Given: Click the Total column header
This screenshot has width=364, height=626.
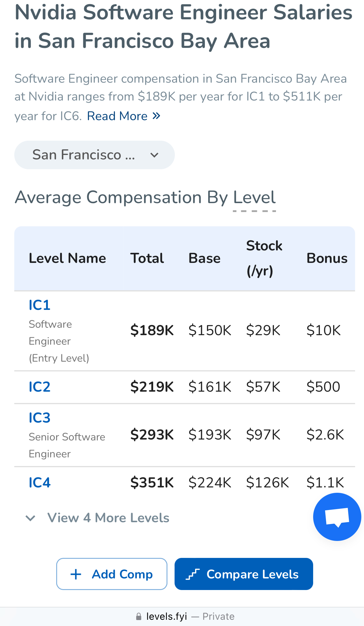Looking at the screenshot, I should 147,258.
